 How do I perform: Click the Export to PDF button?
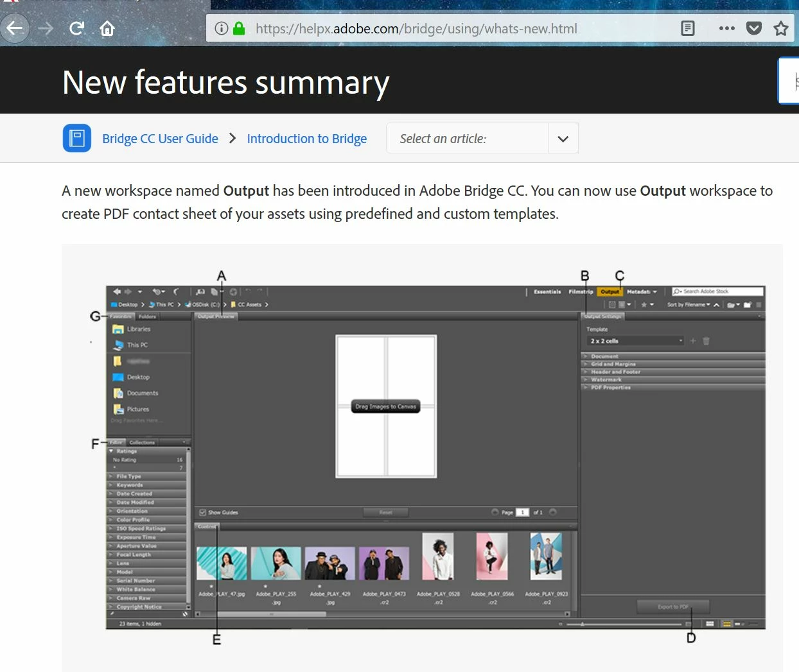673,607
